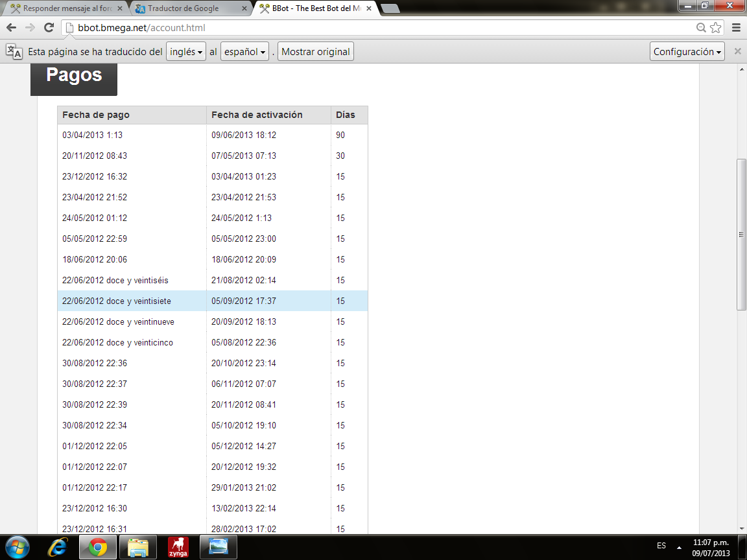Expand the target language 'español' dropdown
This screenshot has width=747, height=560.
(x=245, y=52)
